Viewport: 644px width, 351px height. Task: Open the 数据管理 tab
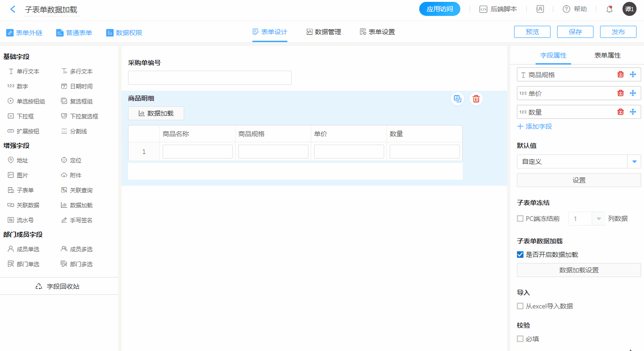[323, 32]
